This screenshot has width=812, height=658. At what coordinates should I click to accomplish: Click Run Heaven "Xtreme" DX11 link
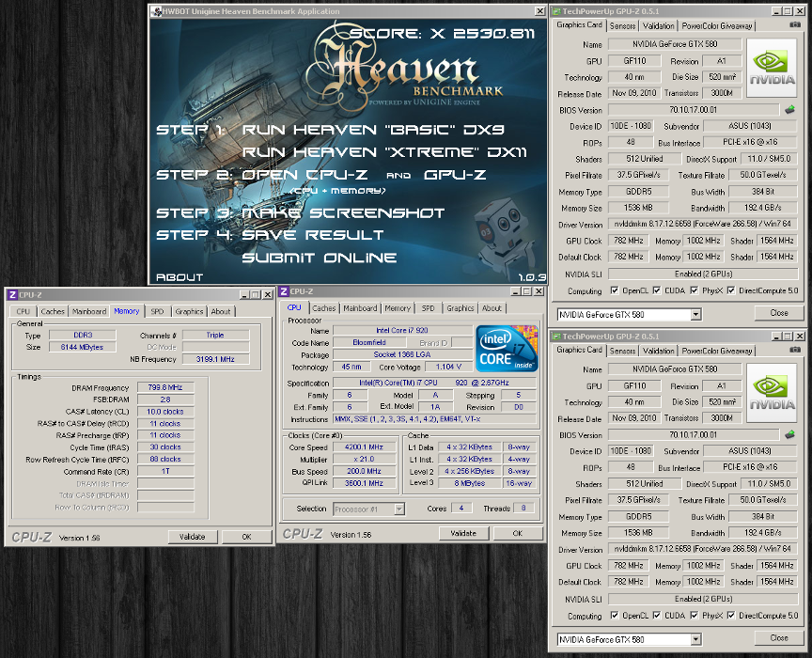384,152
